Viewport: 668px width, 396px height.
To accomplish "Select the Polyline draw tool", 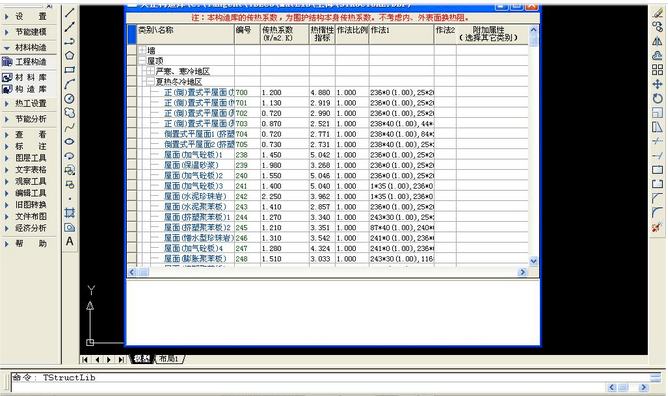I will [x=70, y=41].
